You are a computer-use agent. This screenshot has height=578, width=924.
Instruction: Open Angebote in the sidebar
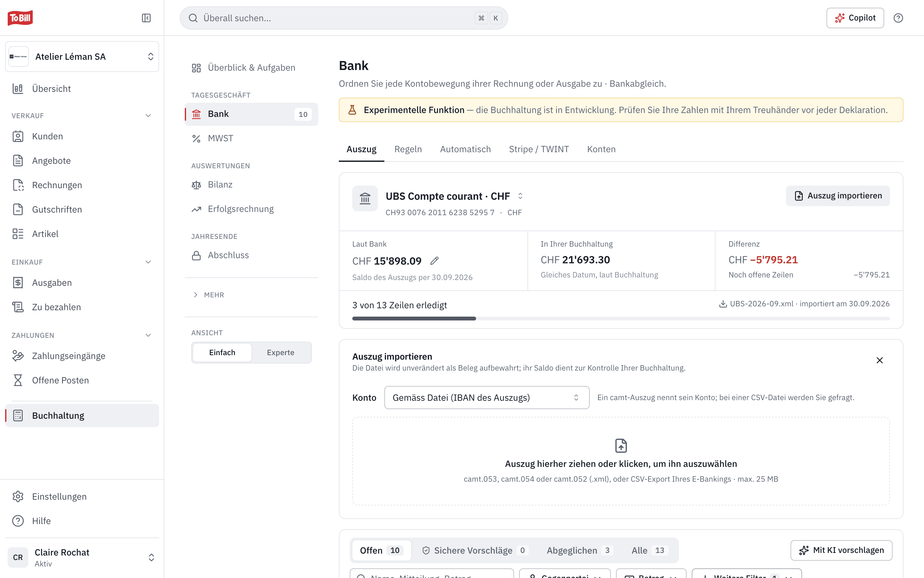click(x=82, y=161)
